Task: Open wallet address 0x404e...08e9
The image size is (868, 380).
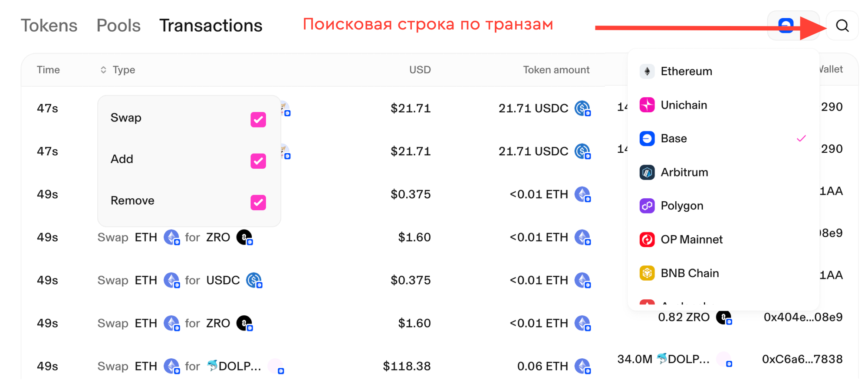Action: (803, 317)
